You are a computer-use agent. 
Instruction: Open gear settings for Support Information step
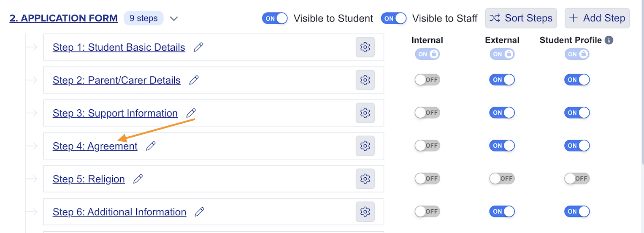(365, 113)
